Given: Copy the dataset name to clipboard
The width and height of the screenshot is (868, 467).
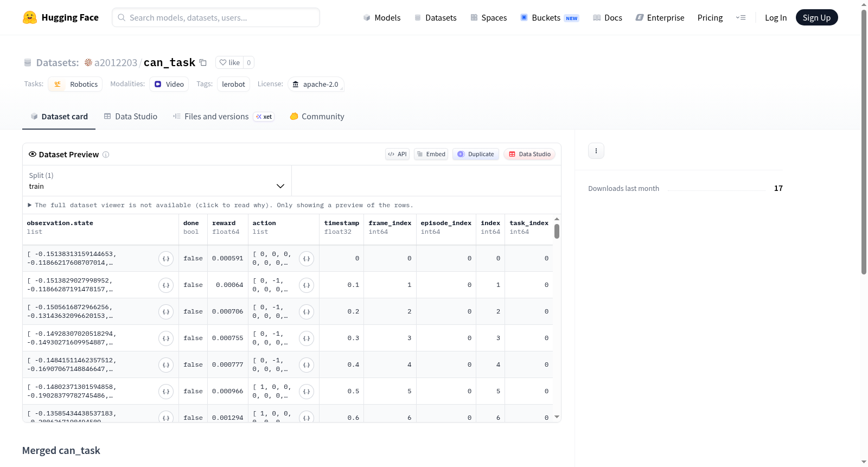Looking at the screenshot, I should (x=203, y=62).
